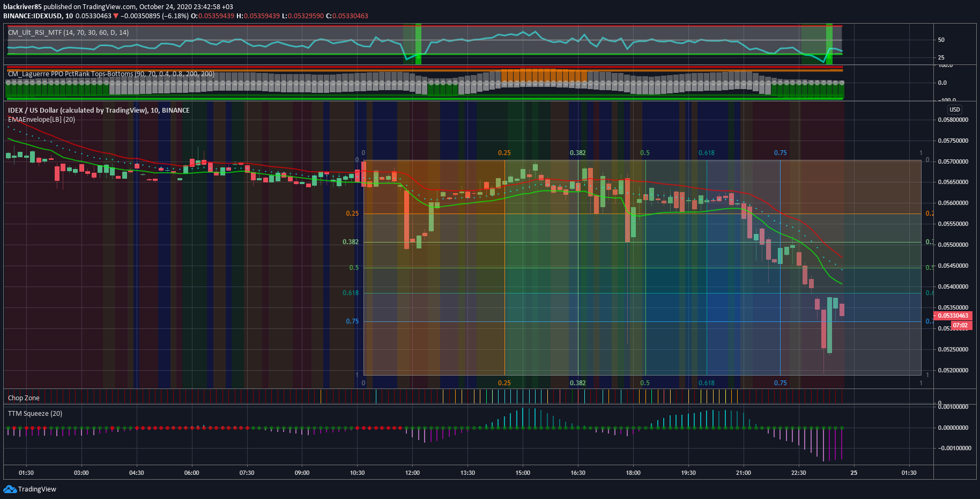Image resolution: width=980 pixels, height=499 pixels.
Task: Click the left green highlight bar in the RSI pane
Action: click(418, 44)
